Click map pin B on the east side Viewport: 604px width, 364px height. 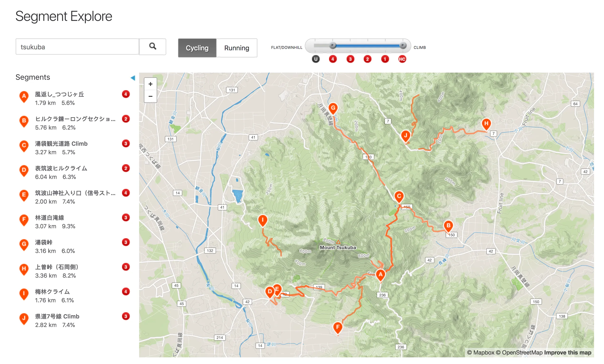click(448, 225)
